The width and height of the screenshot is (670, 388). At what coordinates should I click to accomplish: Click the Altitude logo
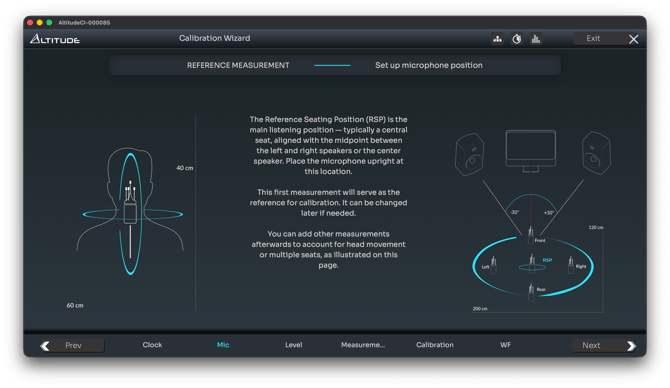(x=55, y=39)
